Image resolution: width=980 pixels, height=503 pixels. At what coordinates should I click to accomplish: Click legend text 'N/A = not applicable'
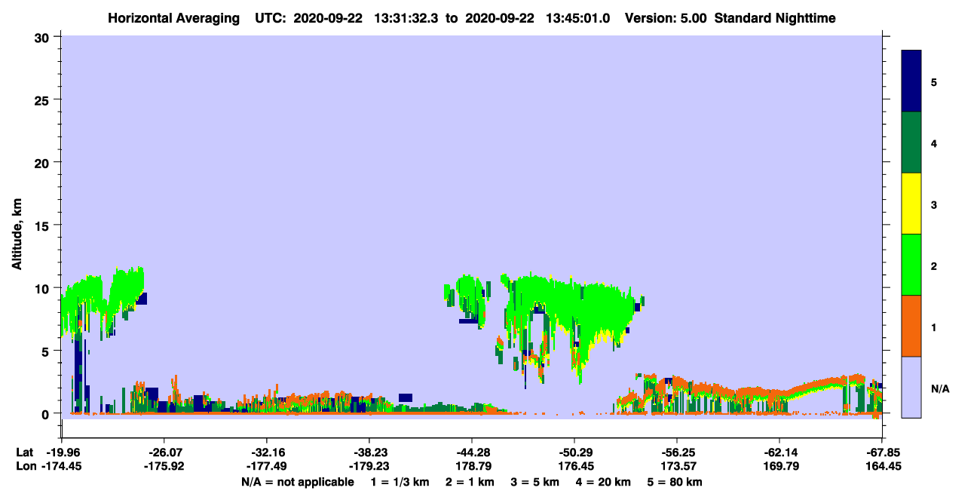[x=297, y=482]
